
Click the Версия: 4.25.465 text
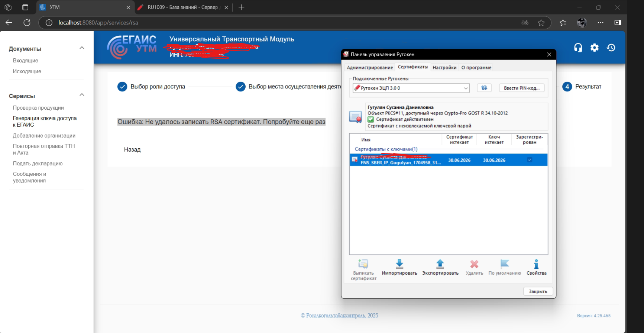point(593,316)
